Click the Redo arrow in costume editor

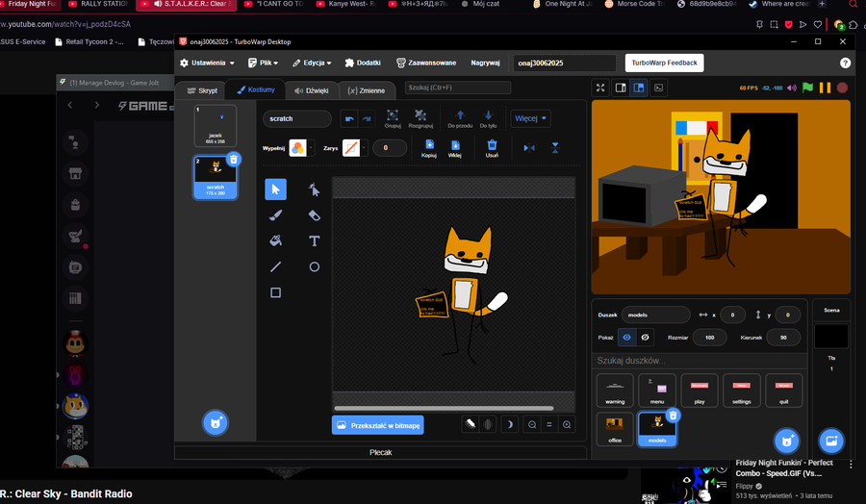coord(367,118)
